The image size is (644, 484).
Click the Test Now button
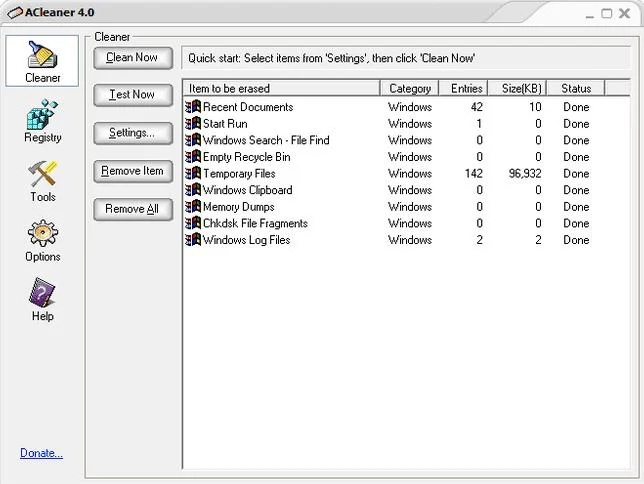[133, 95]
